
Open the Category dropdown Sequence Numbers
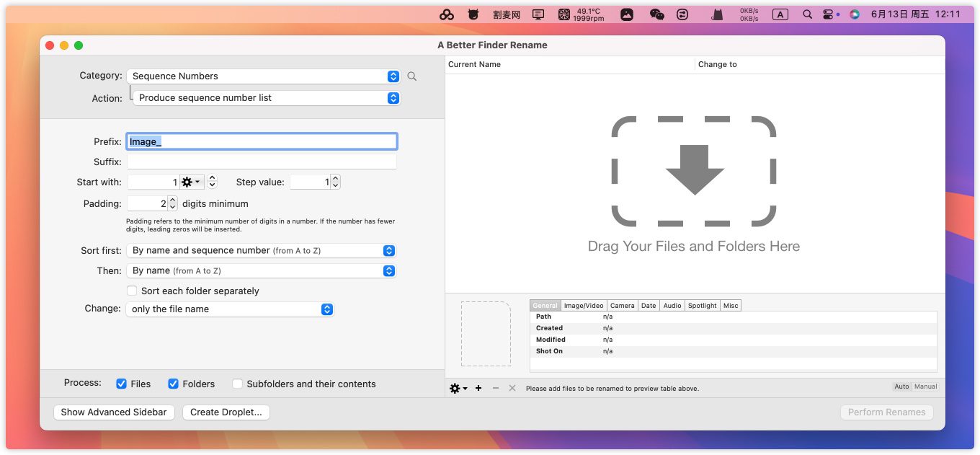pos(263,76)
